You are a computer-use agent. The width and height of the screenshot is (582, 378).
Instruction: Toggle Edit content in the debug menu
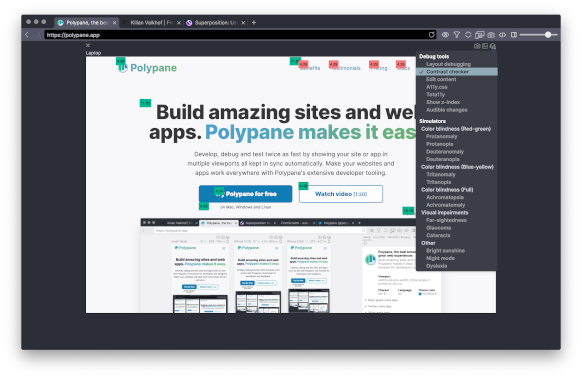click(x=441, y=79)
